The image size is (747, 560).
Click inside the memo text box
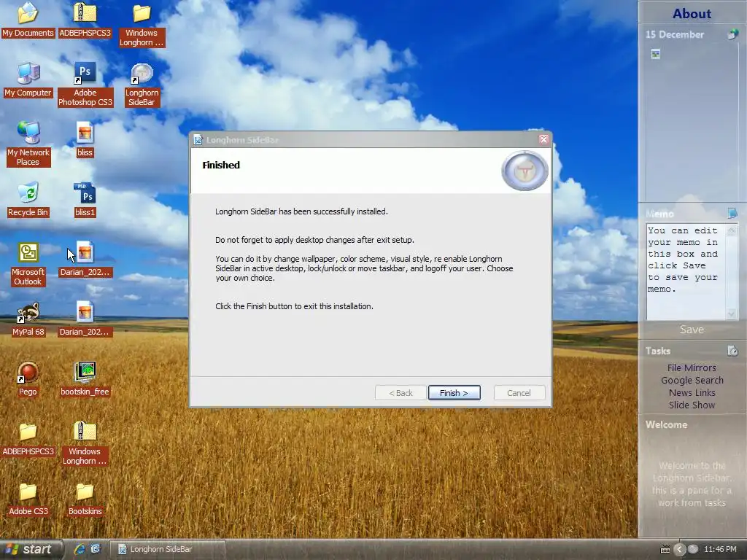tap(686, 271)
